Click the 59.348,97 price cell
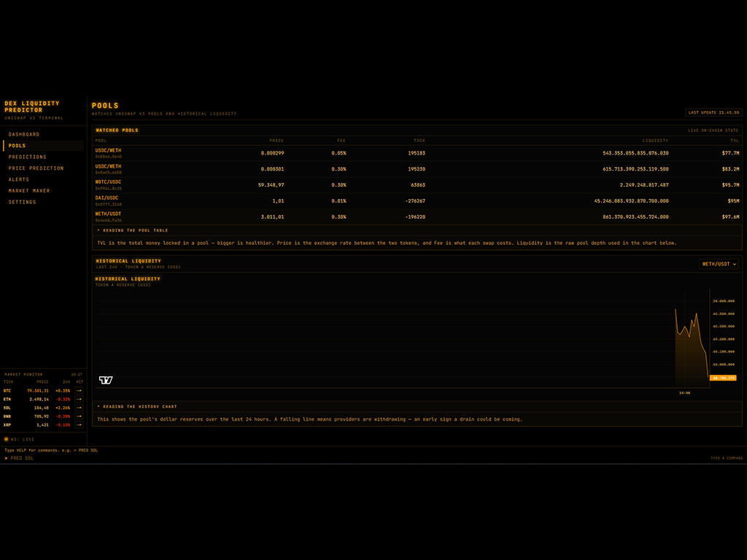 (271, 184)
